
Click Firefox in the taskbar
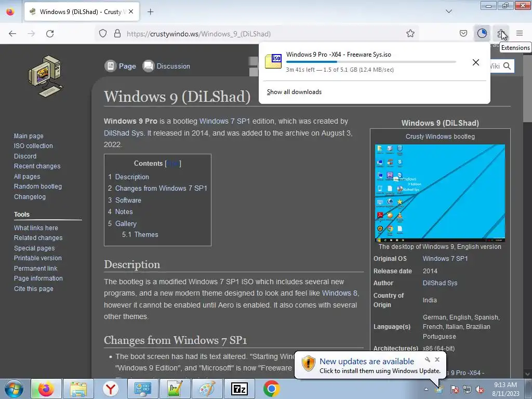coord(46,389)
